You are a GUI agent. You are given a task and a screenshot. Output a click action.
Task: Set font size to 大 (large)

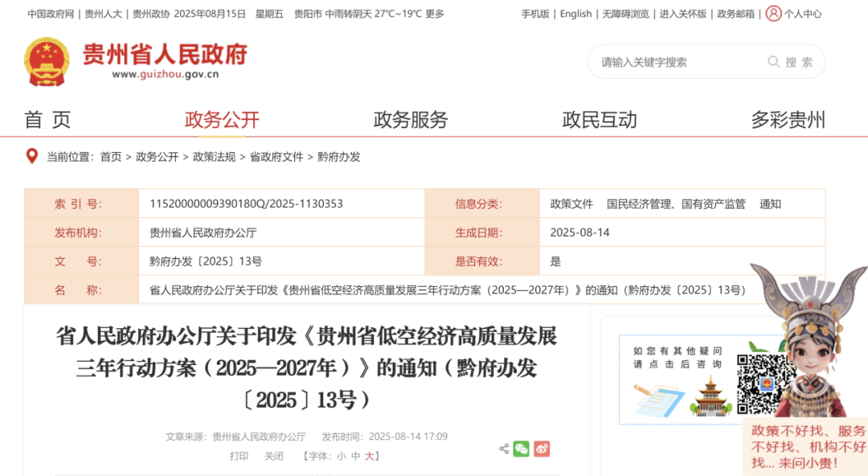[370, 456]
